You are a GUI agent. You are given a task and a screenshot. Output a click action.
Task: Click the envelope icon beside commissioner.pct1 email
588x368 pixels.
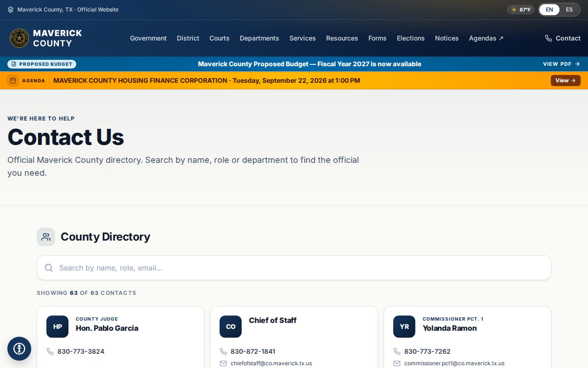click(397, 363)
